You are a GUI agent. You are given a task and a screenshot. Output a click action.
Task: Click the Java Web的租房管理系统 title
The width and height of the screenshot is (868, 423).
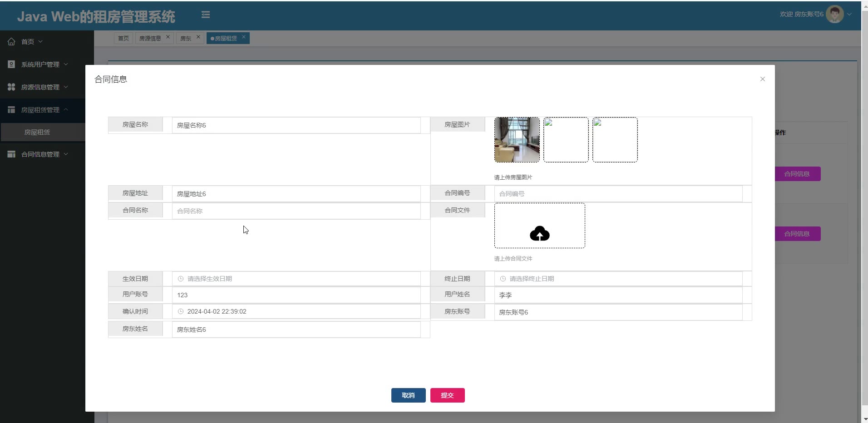96,16
